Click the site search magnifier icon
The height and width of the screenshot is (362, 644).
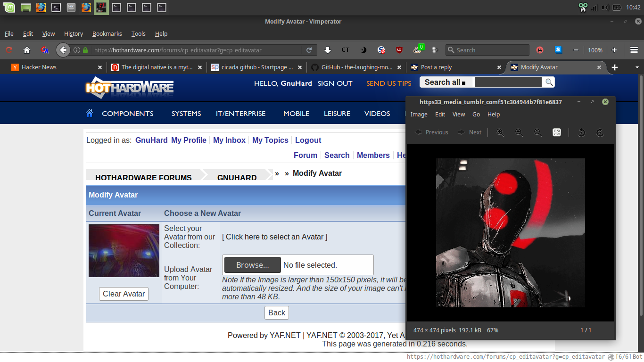pyautogui.click(x=549, y=82)
